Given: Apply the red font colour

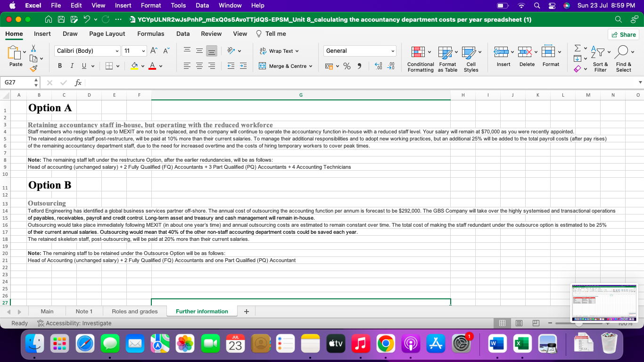Looking at the screenshot, I should pos(152,66).
